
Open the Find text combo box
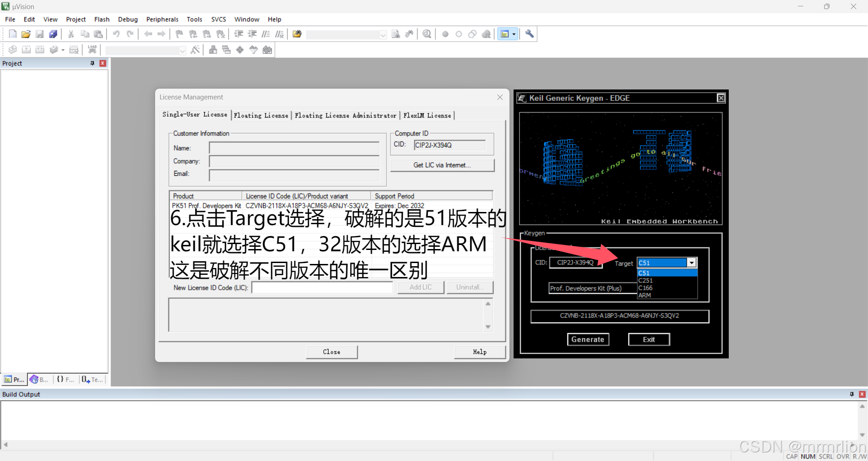346,34
